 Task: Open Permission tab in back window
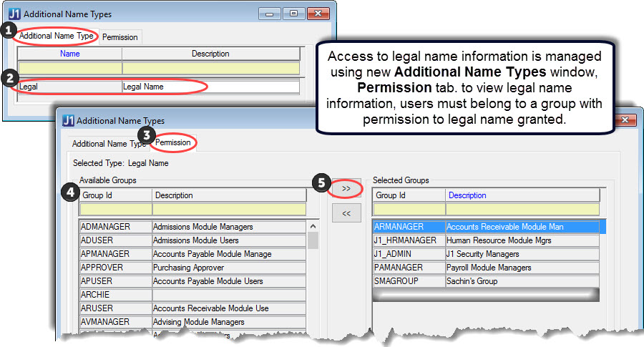(120, 37)
